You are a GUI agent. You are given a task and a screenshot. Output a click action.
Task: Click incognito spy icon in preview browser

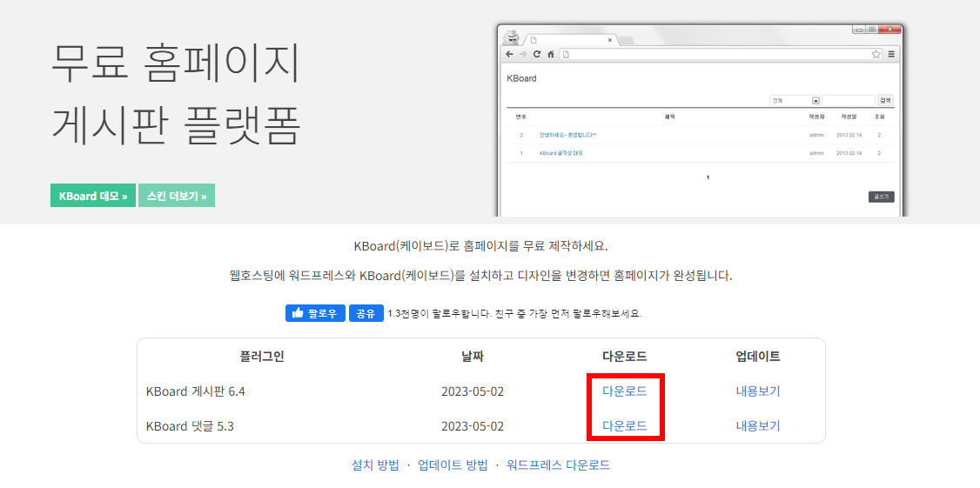point(512,37)
